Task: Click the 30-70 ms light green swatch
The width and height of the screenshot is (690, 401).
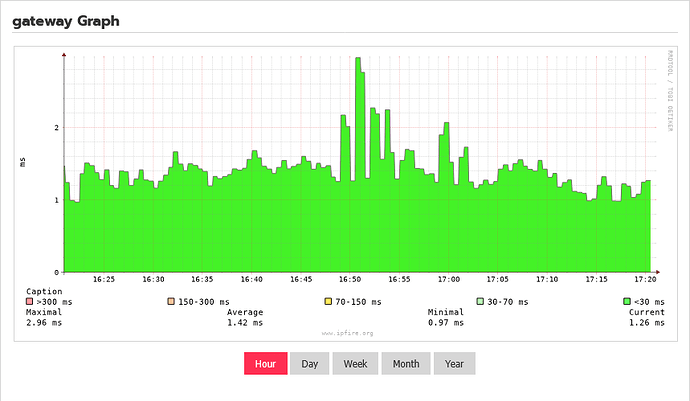Action: (x=480, y=302)
